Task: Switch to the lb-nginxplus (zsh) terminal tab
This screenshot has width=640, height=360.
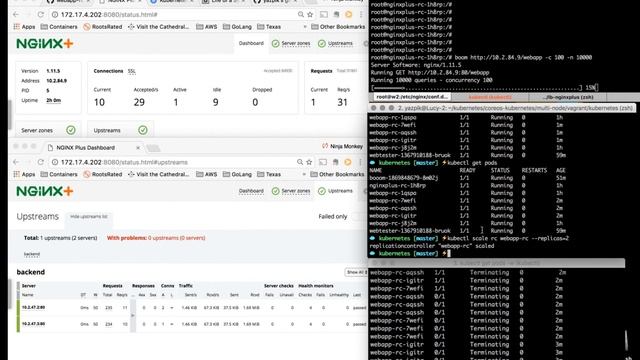Action: point(568,97)
